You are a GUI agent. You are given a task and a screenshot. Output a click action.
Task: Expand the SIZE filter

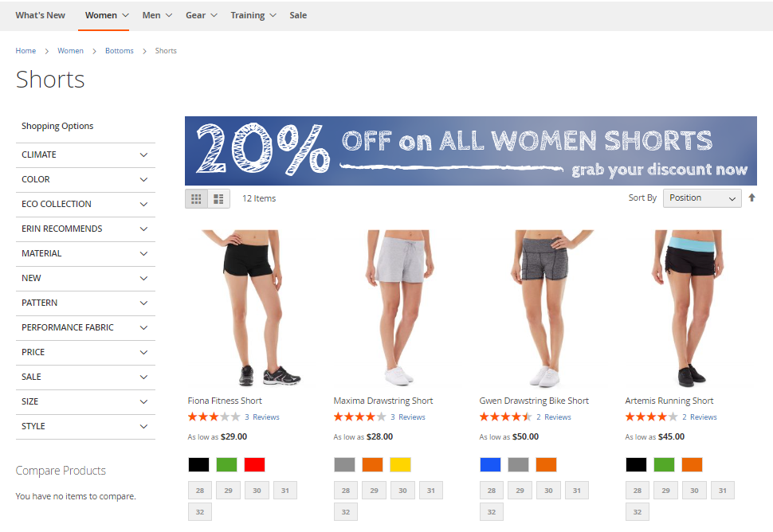(x=85, y=401)
